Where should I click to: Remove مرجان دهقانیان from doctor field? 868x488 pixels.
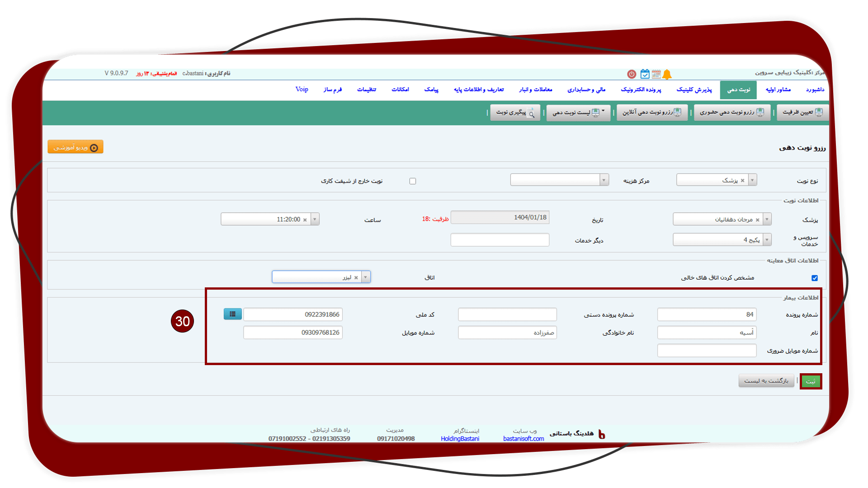pyautogui.click(x=757, y=220)
